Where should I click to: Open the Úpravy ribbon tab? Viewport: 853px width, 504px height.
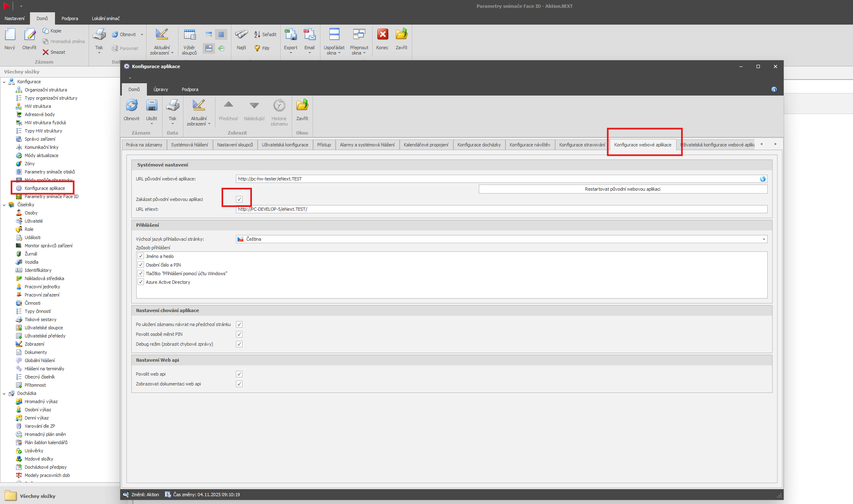[160, 89]
